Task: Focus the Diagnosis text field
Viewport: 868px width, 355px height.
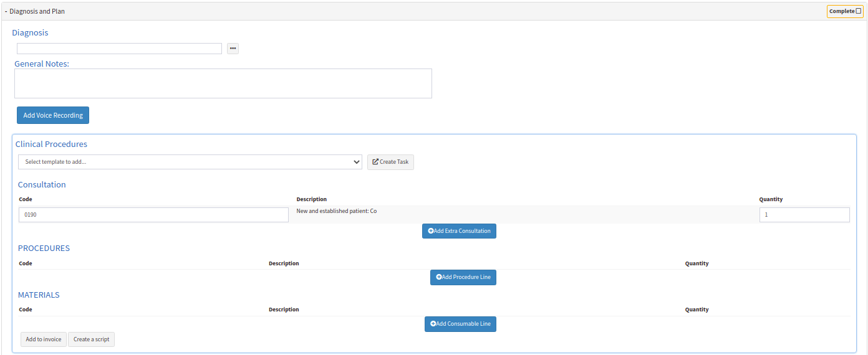Action: pos(119,49)
